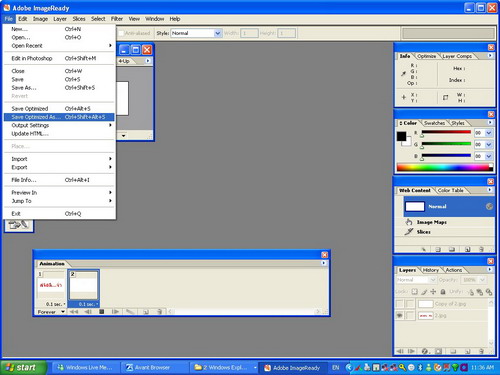
Task: Click the 4-Up view tab
Action: pyautogui.click(x=124, y=61)
